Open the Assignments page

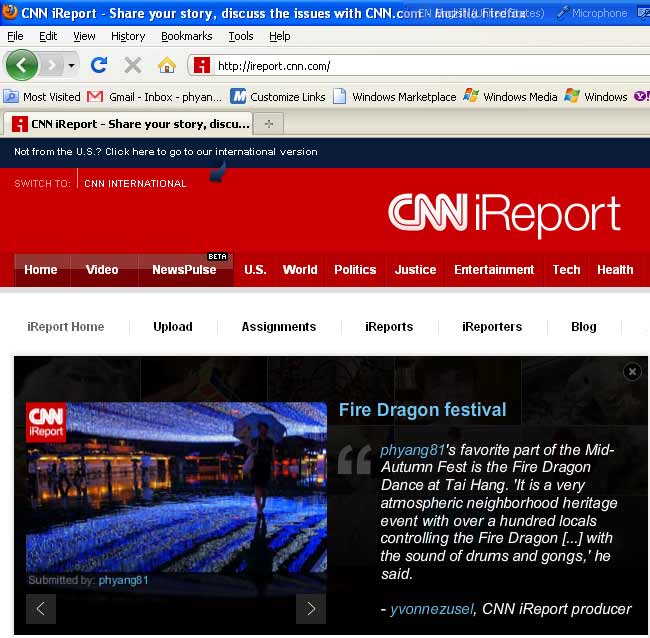279,327
